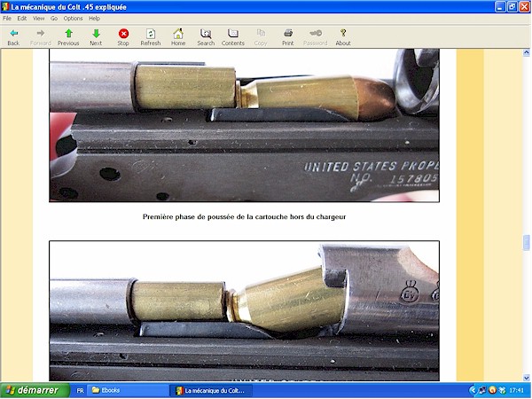Minimize the ebook window
The height and width of the screenshot is (399, 532).
click(500, 7)
